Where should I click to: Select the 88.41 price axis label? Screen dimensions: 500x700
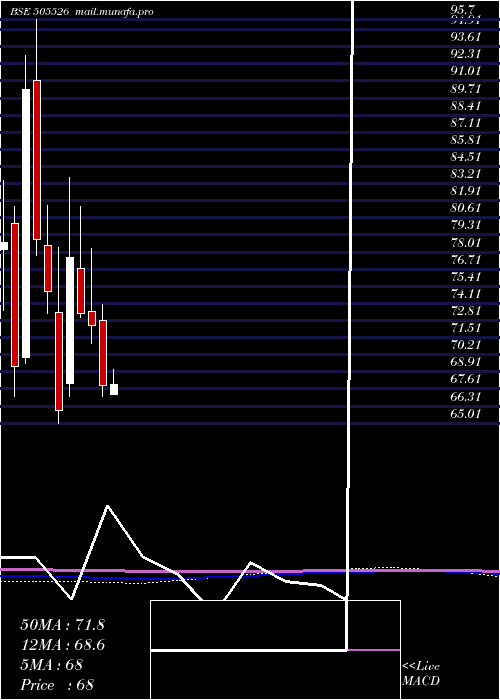point(466,105)
